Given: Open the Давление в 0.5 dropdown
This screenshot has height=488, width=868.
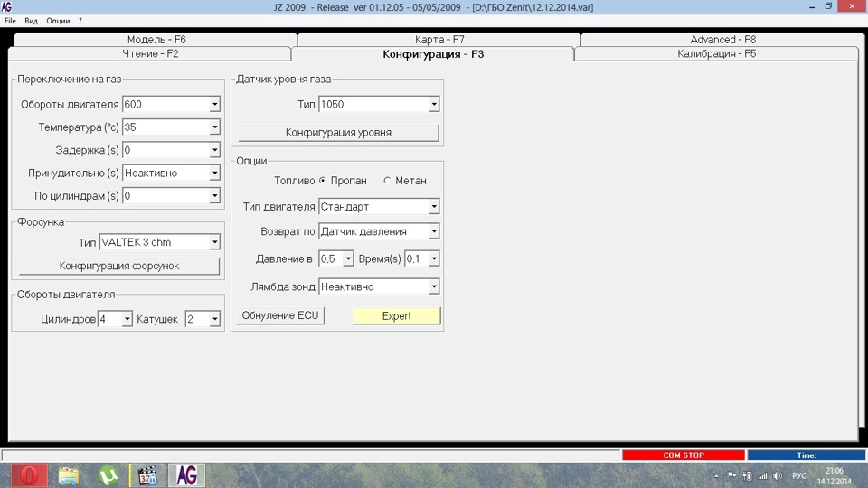Looking at the screenshot, I should click(x=347, y=258).
